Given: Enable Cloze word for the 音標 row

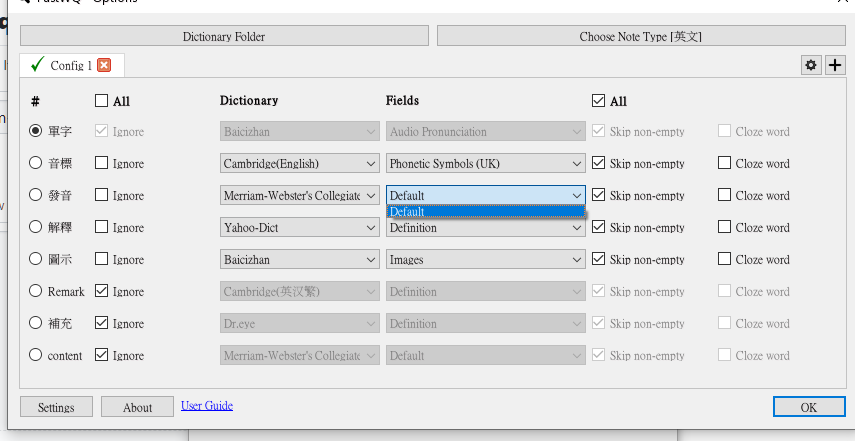Looking at the screenshot, I should point(724,163).
